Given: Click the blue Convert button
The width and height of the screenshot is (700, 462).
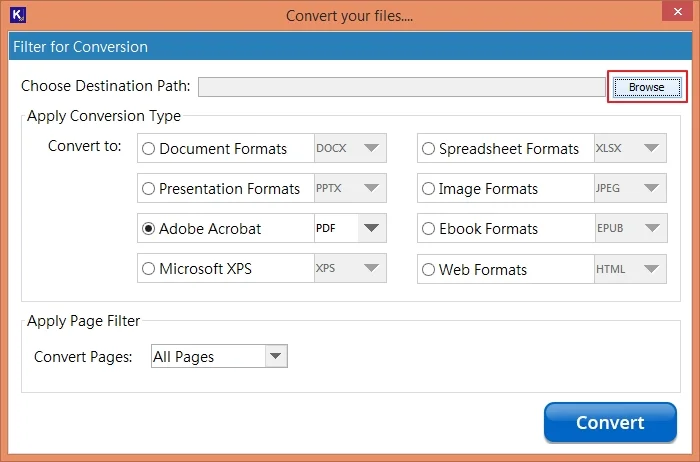Looking at the screenshot, I should 610,422.
